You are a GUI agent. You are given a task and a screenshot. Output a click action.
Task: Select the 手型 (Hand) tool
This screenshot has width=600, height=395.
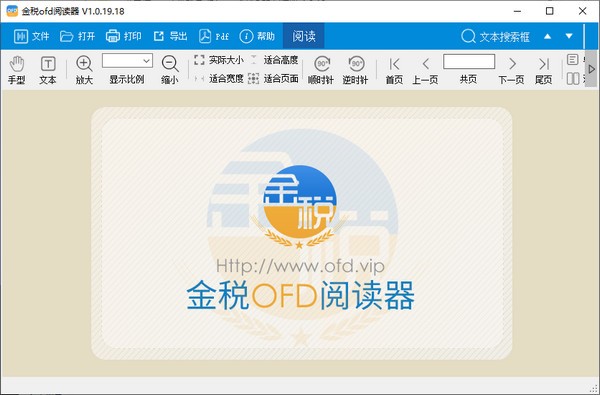(16, 70)
